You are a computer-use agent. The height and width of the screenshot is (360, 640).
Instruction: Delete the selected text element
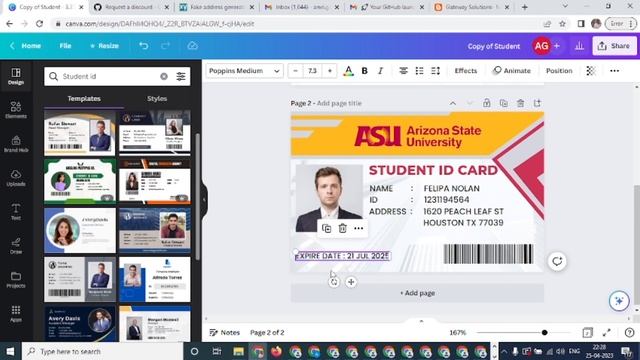pyautogui.click(x=342, y=229)
